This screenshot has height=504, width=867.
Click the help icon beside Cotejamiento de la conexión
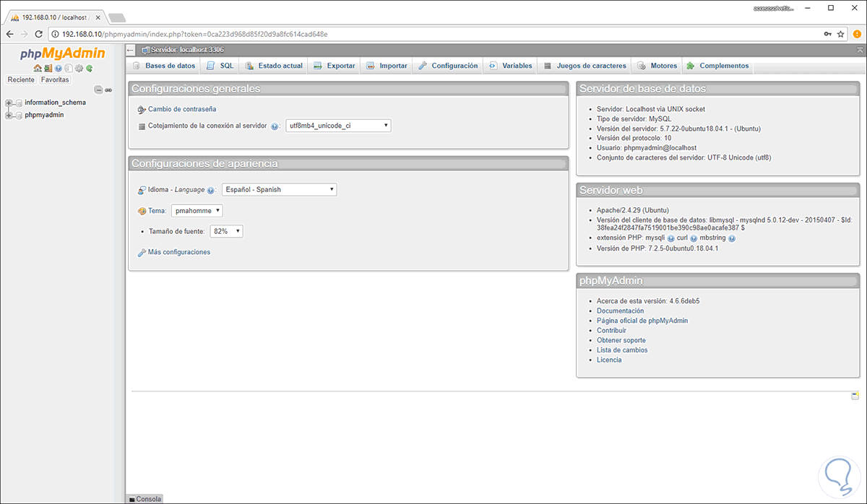275,126
